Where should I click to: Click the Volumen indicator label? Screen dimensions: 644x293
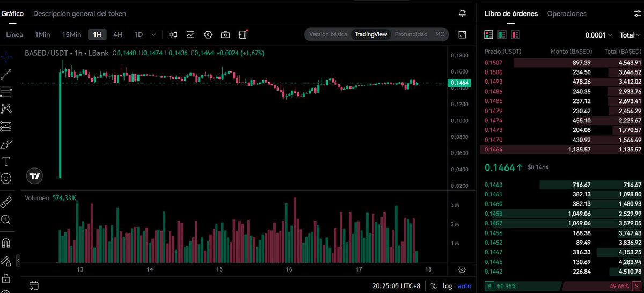click(38, 198)
